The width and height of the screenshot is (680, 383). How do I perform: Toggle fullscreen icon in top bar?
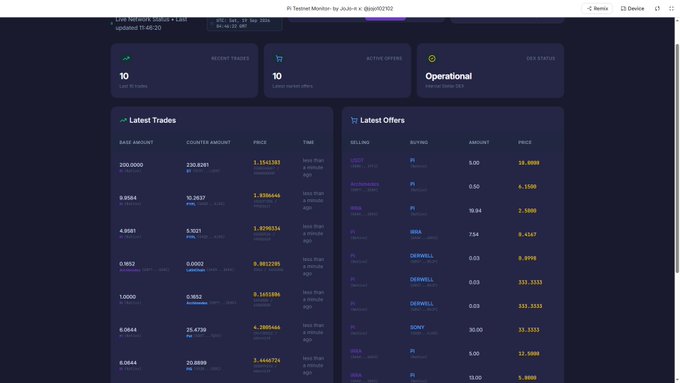(x=671, y=8)
